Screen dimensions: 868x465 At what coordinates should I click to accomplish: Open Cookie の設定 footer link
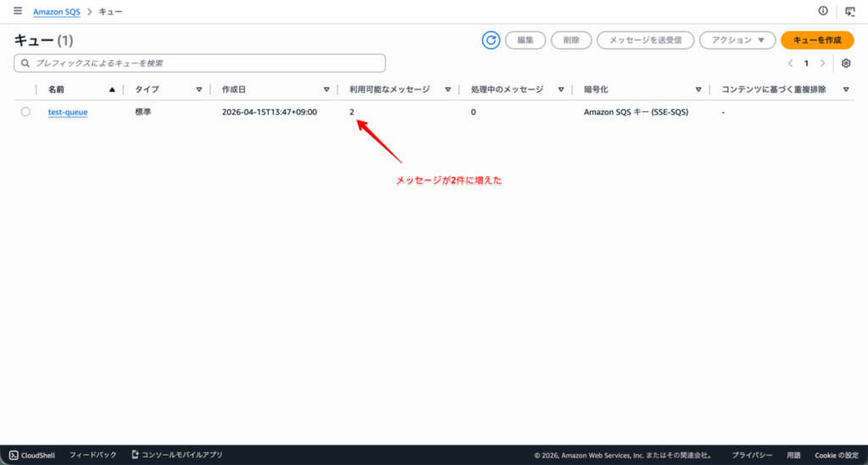tap(837, 455)
